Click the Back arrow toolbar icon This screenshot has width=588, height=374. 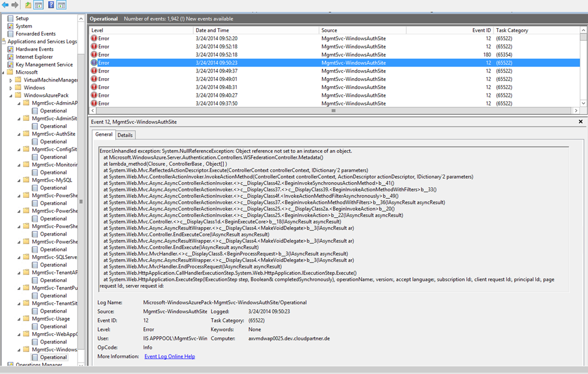click(x=5, y=5)
